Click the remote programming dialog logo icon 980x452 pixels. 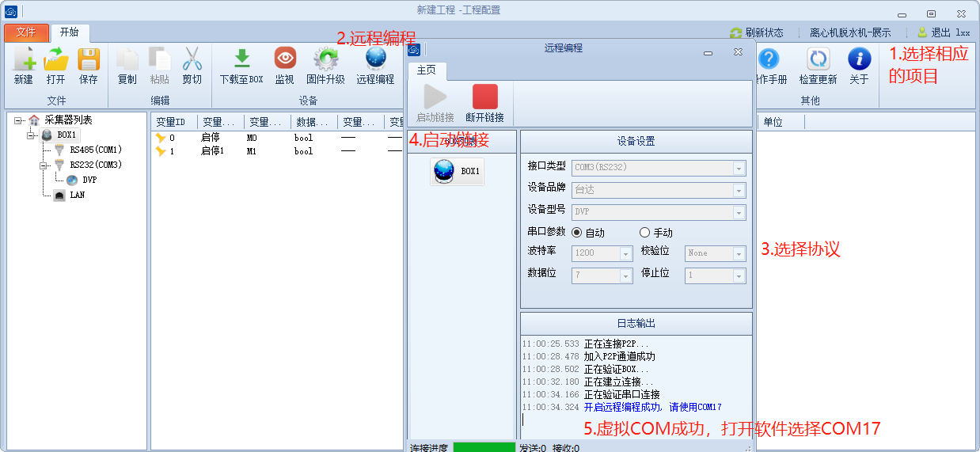414,50
